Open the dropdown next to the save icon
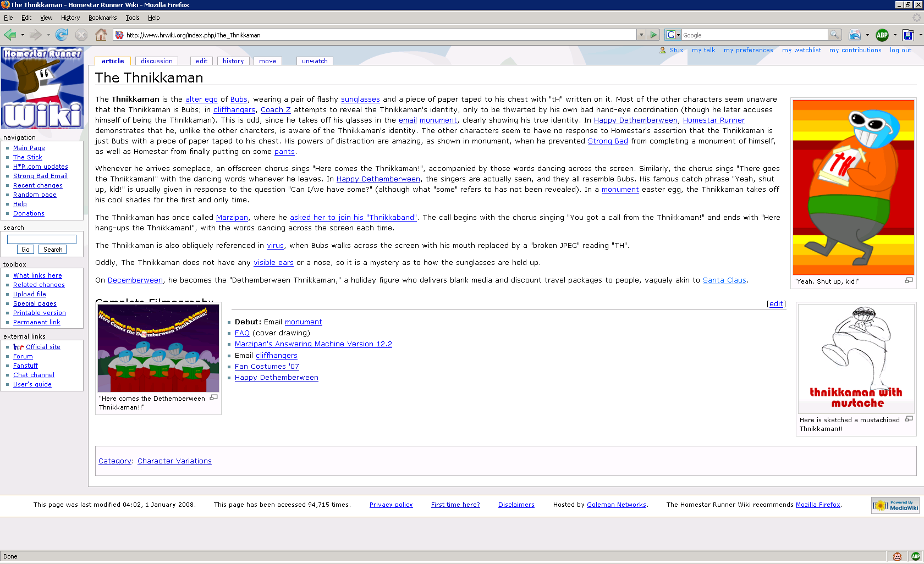924x564 pixels. point(920,35)
